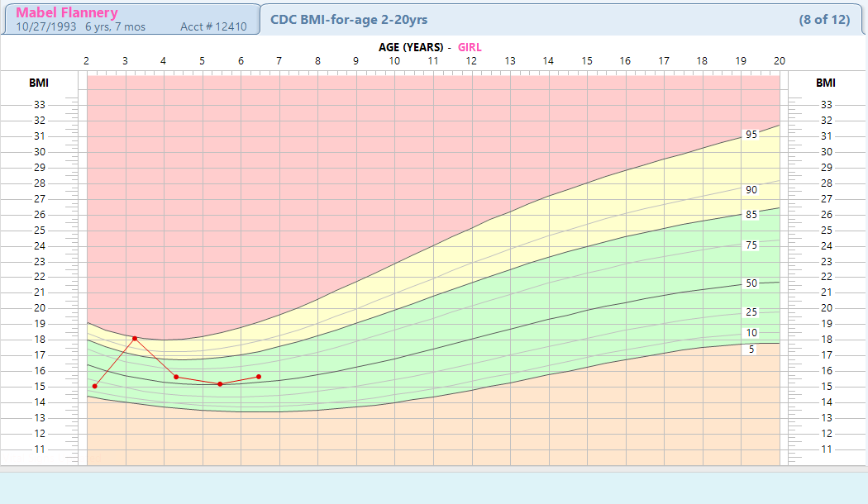Click the 95 percentile curve label
Image resolution: width=868 pixels, height=504 pixels.
click(x=751, y=135)
